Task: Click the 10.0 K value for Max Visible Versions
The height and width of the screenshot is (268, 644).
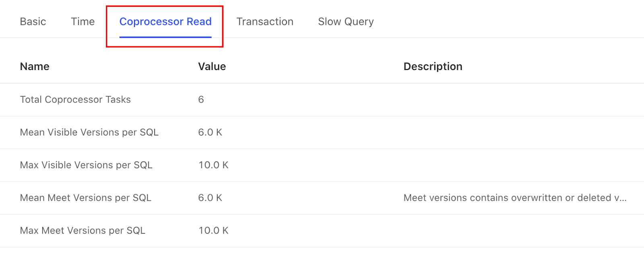Action: click(213, 165)
